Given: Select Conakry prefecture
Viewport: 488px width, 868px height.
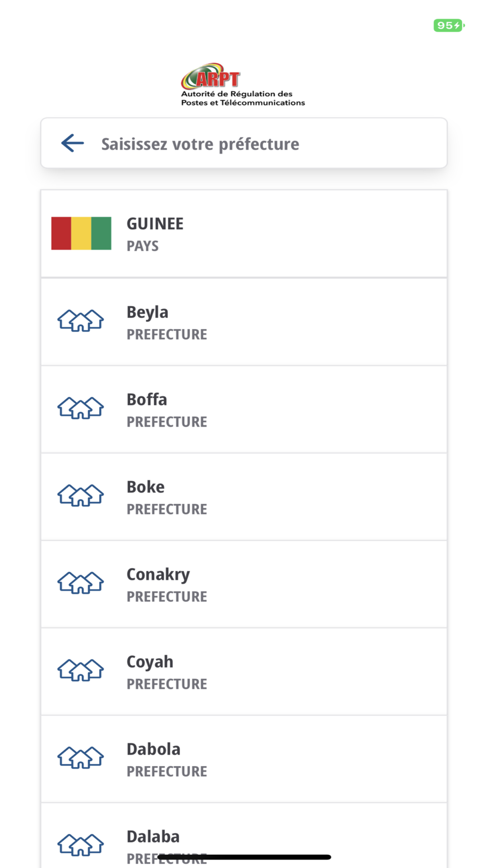Looking at the screenshot, I should [244, 584].
